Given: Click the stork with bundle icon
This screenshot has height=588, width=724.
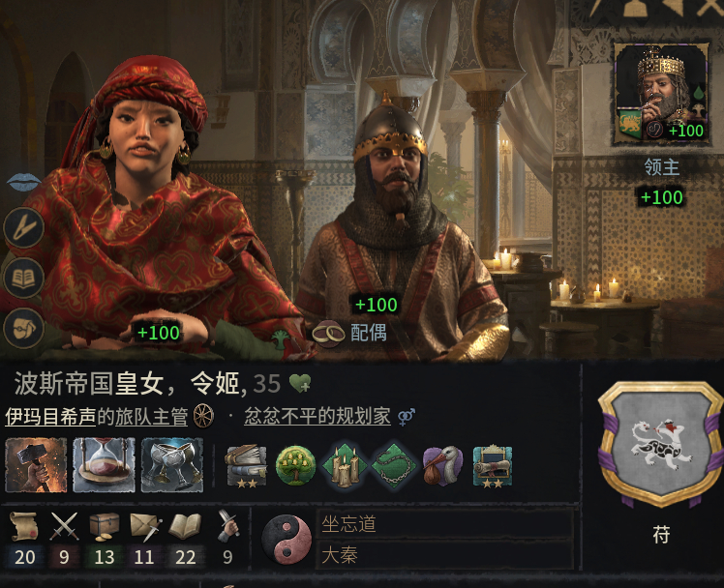Looking at the screenshot, I should pos(443,465).
